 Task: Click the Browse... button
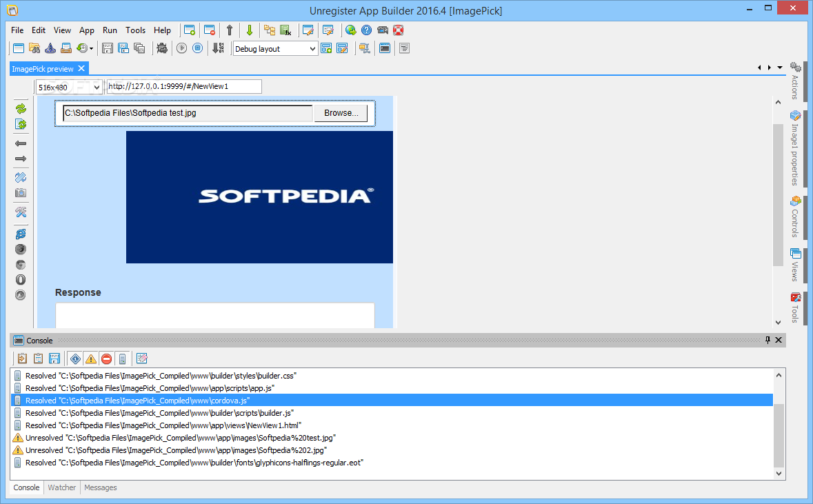[341, 113]
